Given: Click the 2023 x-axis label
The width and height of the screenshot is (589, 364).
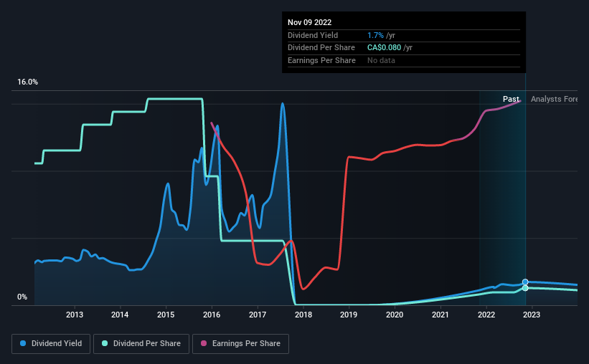Looking at the screenshot, I should coord(532,315).
